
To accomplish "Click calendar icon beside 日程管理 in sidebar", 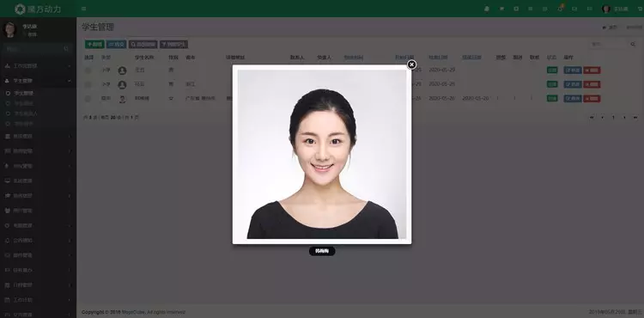I will [x=7, y=285].
